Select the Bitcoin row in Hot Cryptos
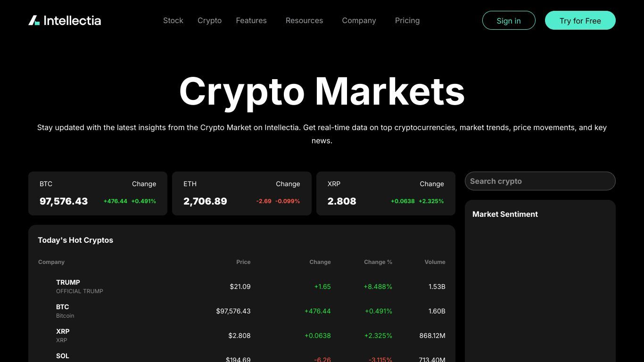Viewport: 644px width, 362px height. (x=242, y=311)
